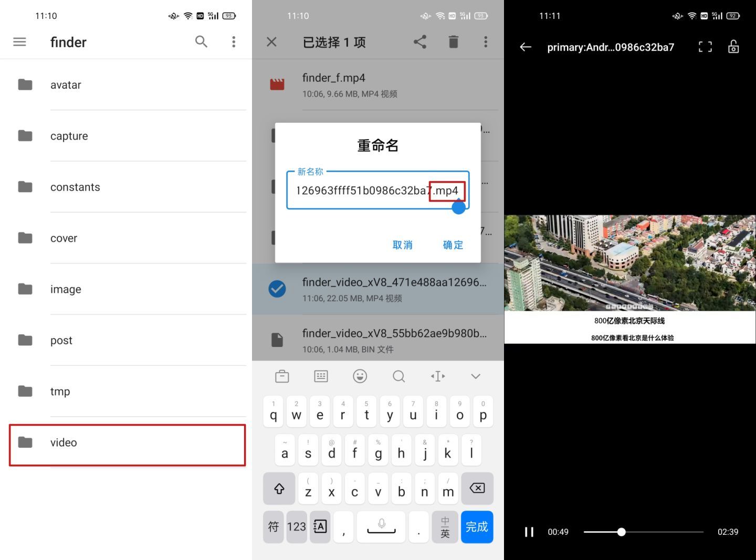Tap the m key

(x=448, y=488)
